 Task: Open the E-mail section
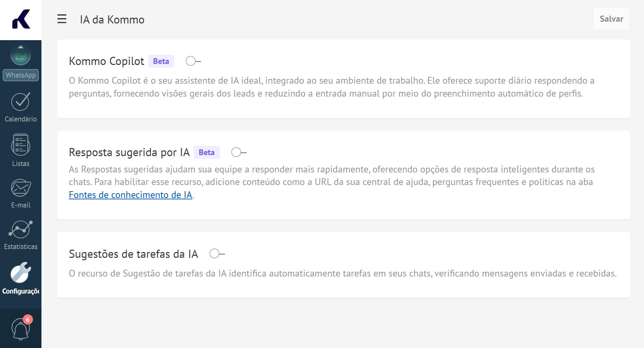21,194
